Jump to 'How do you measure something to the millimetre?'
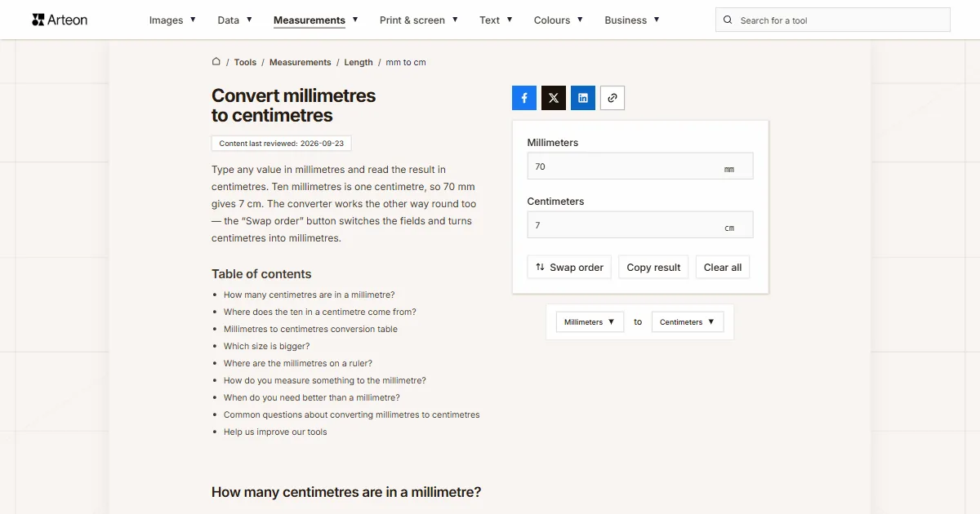 pos(325,380)
